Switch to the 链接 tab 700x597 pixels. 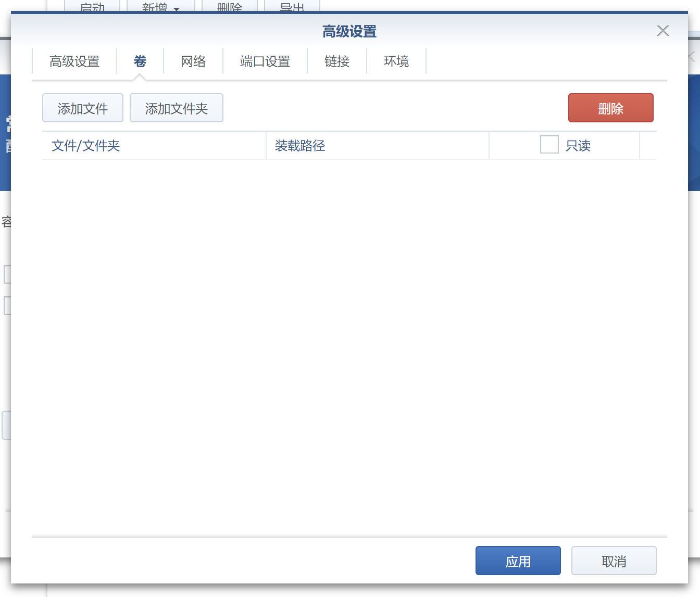tap(336, 61)
